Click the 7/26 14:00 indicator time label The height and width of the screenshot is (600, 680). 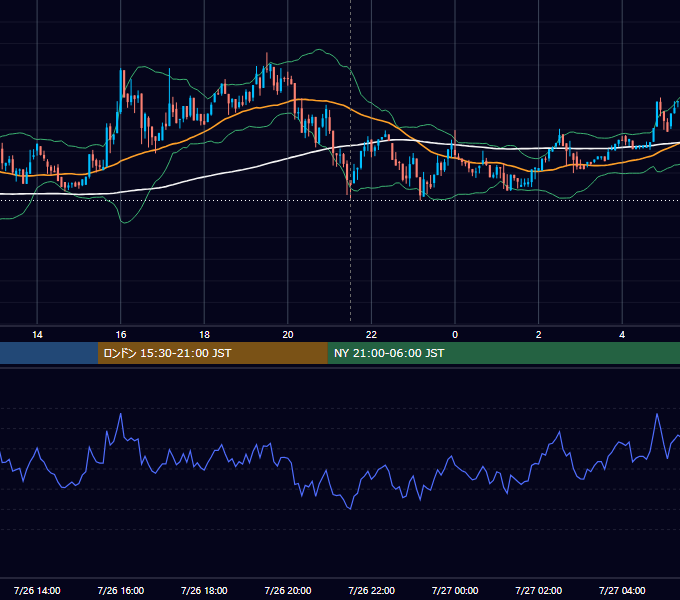[37, 590]
